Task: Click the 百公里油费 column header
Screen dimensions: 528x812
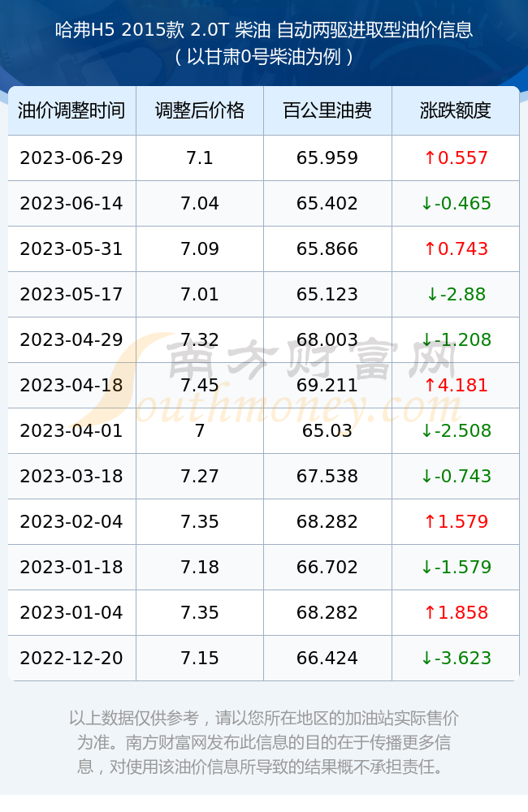Action: [x=327, y=110]
